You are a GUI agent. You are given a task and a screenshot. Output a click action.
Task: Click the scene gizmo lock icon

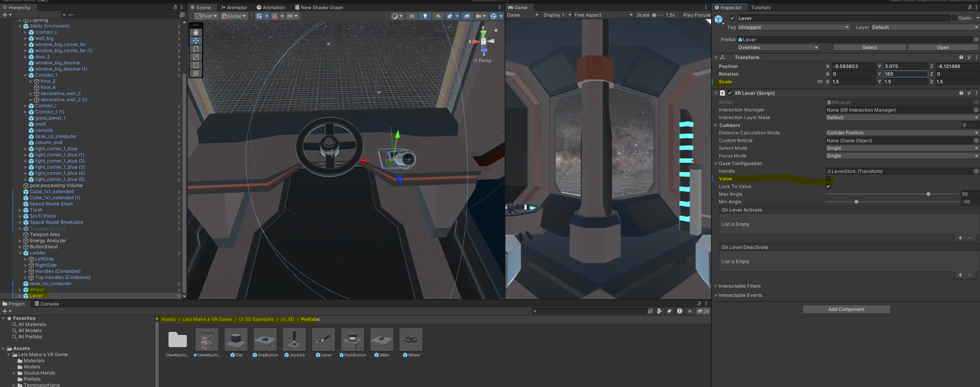click(x=496, y=30)
